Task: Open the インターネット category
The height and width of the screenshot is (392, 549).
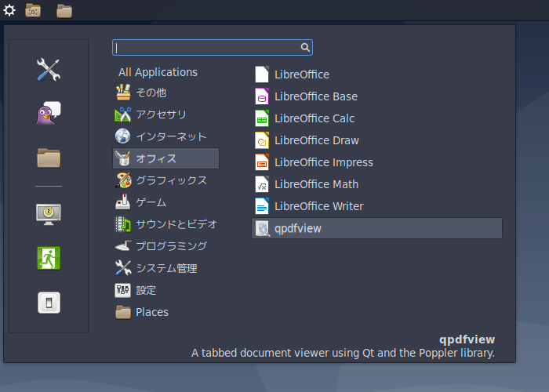Action: (x=165, y=136)
